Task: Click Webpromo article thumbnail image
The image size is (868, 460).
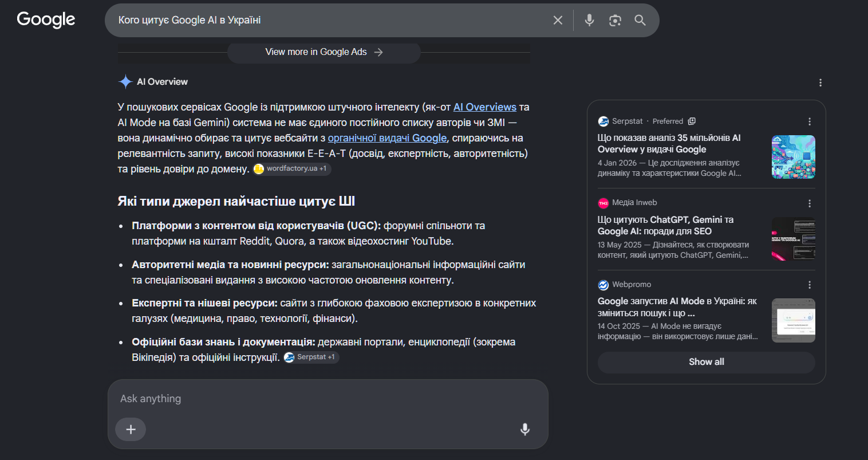Action: [794, 321]
